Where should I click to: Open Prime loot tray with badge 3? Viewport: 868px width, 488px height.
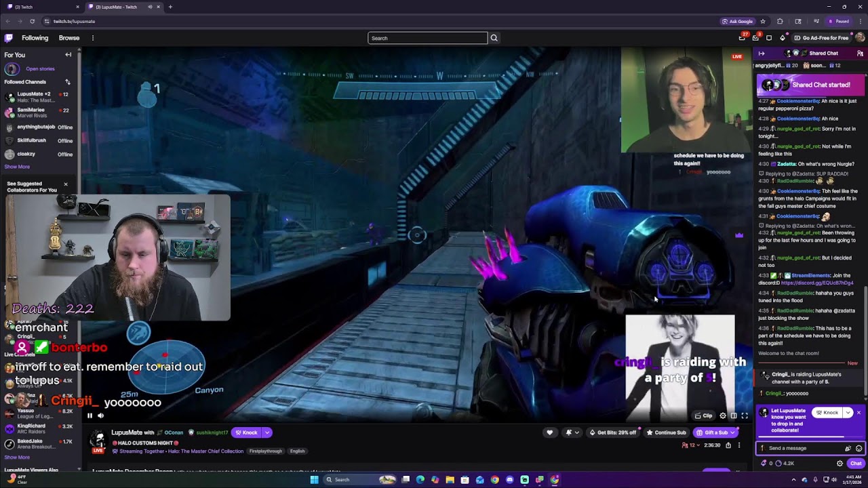coord(756,38)
